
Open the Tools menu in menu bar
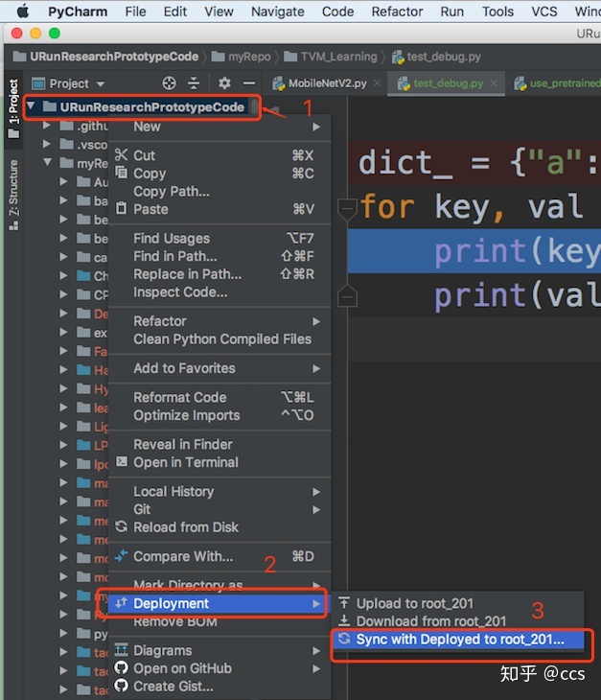click(x=497, y=12)
